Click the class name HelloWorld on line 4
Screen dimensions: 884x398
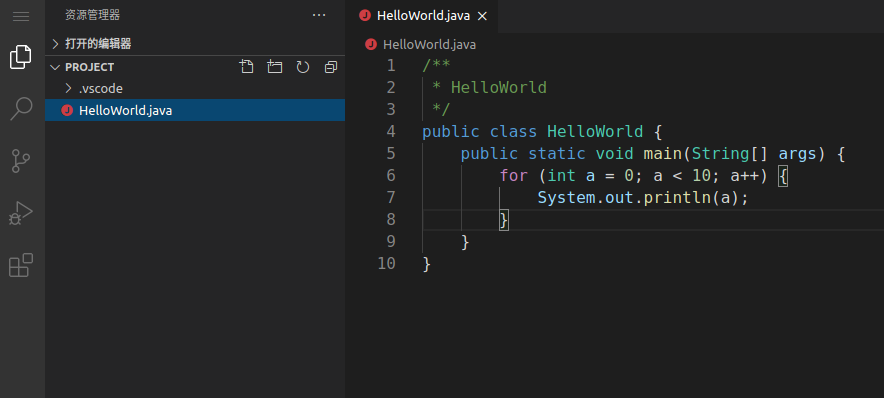(595, 131)
